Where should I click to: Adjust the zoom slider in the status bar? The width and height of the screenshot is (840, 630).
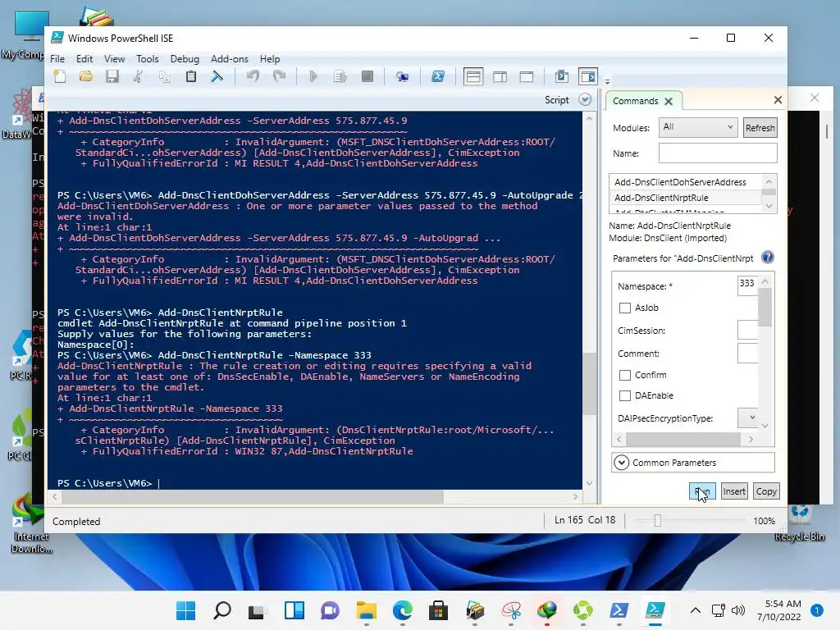[657, 521]
